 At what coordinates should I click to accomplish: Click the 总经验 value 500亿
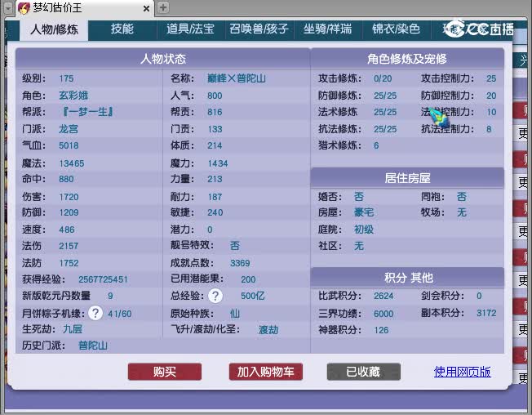[x=253, y=296]
